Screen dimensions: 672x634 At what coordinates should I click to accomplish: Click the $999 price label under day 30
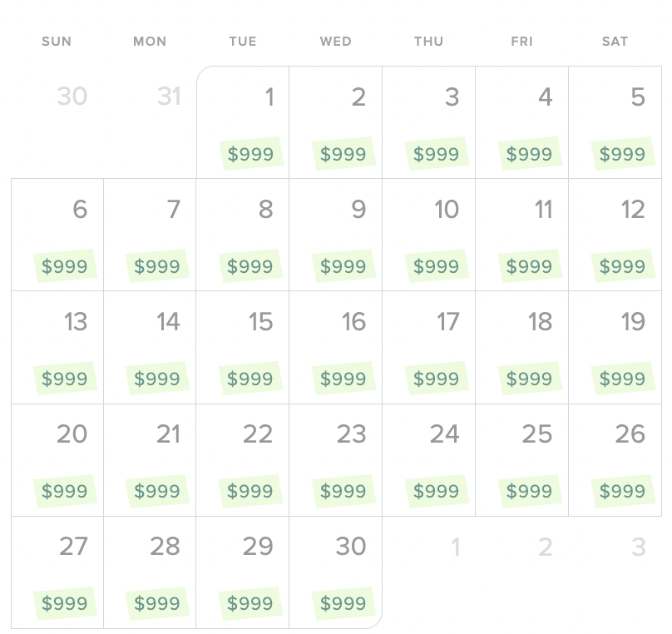(x=343, y=603)
